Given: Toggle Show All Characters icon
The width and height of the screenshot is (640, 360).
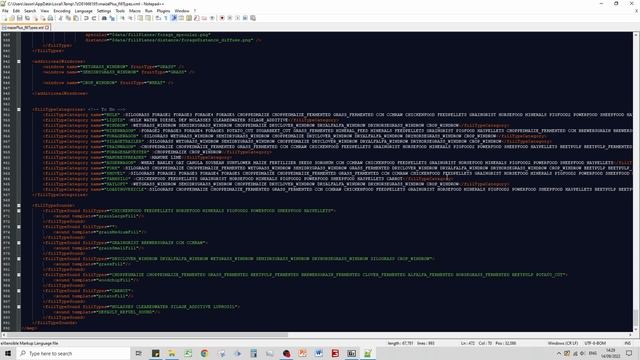Looking at the screenshot, I should 166,18.
